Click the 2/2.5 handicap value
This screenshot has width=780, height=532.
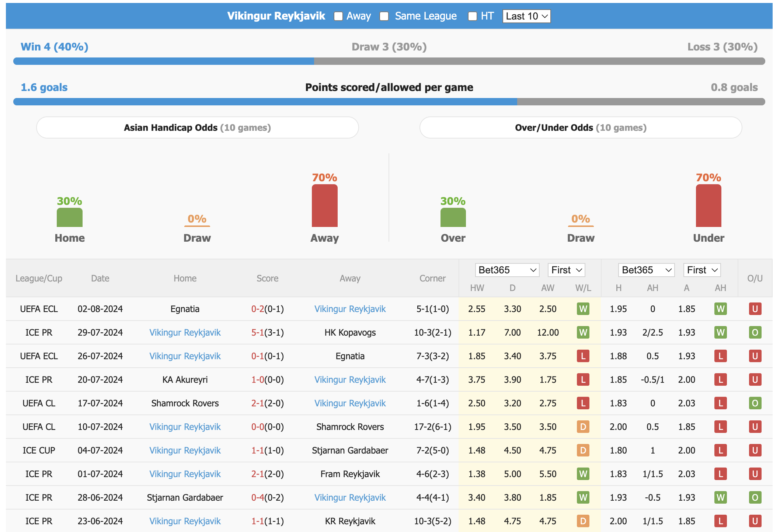[x=652, y=332]
